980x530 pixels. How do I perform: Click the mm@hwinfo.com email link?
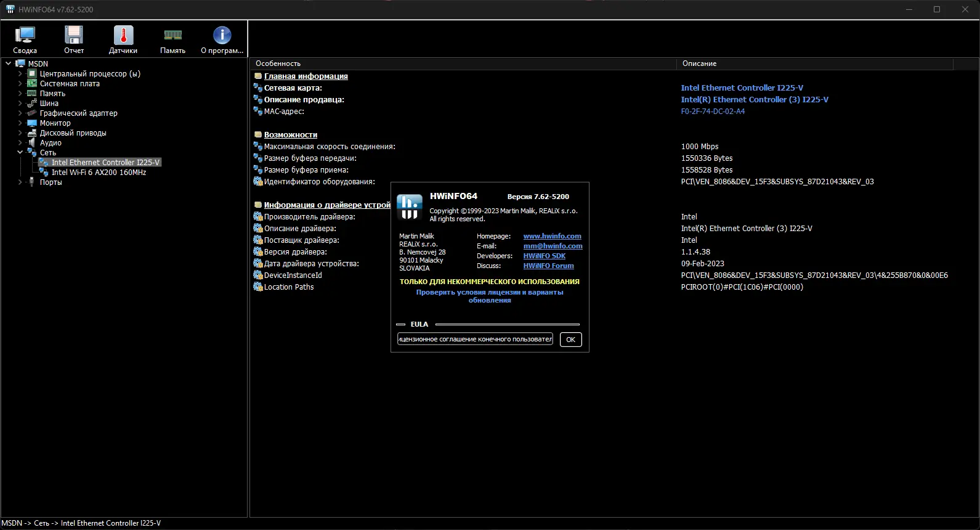553,246
